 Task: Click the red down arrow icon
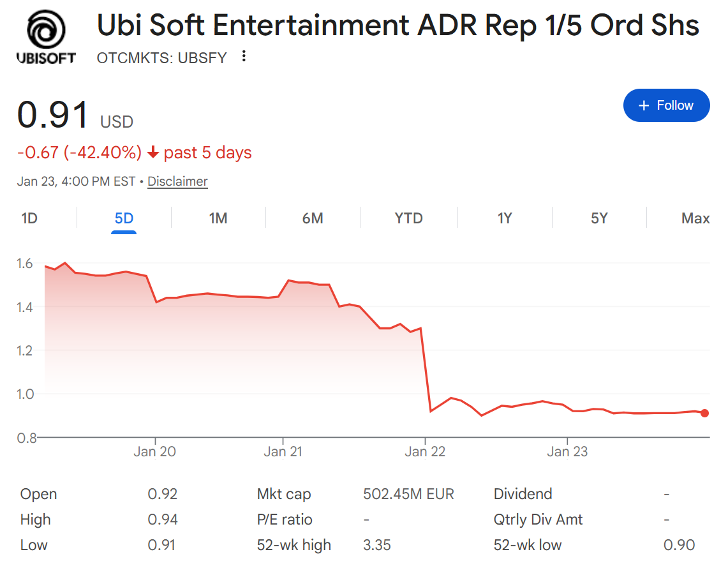point(152,153)
